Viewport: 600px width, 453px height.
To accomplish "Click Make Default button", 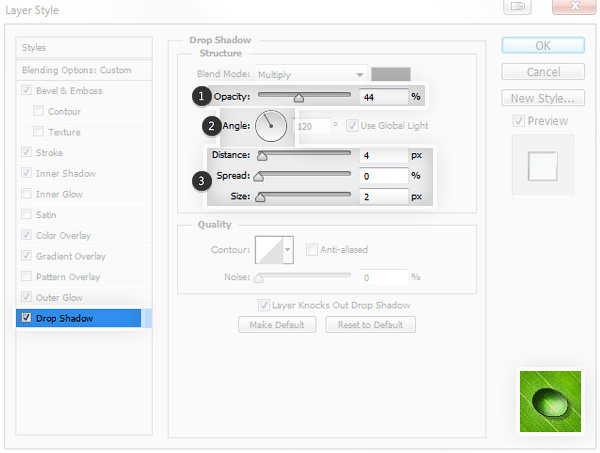I will tap(277, 324).
